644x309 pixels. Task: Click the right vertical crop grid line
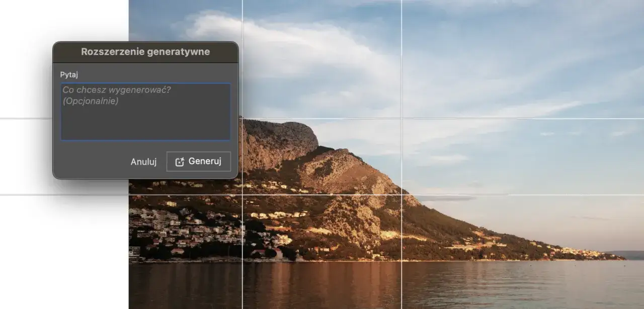click(401, 75)
